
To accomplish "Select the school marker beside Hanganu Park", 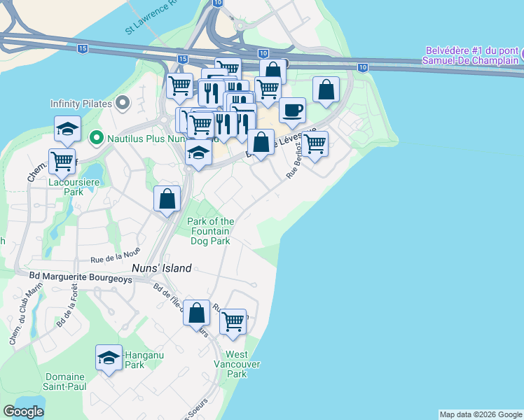I will tap(109, 358).
